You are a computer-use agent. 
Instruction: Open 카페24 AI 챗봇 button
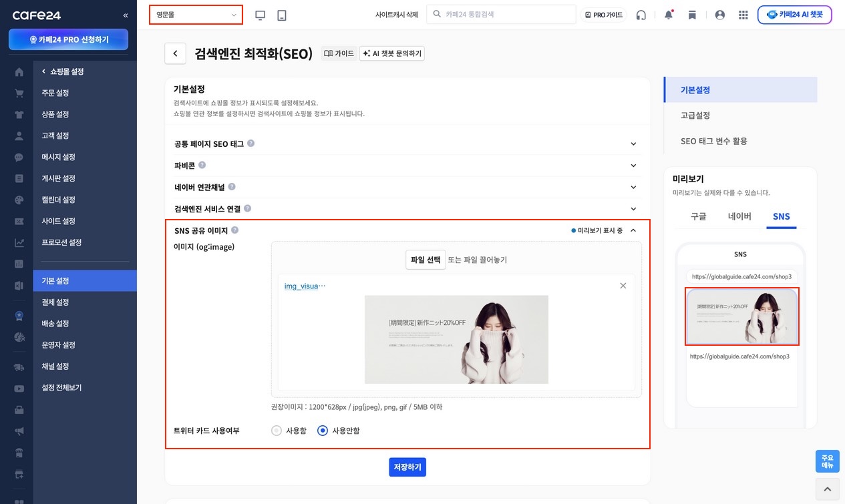pos(795,15)
